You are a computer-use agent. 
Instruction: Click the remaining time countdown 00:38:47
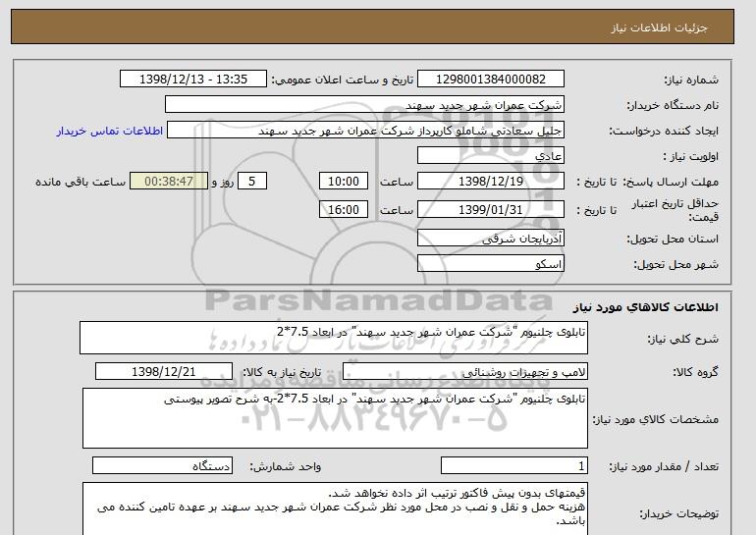pos(169,182)
